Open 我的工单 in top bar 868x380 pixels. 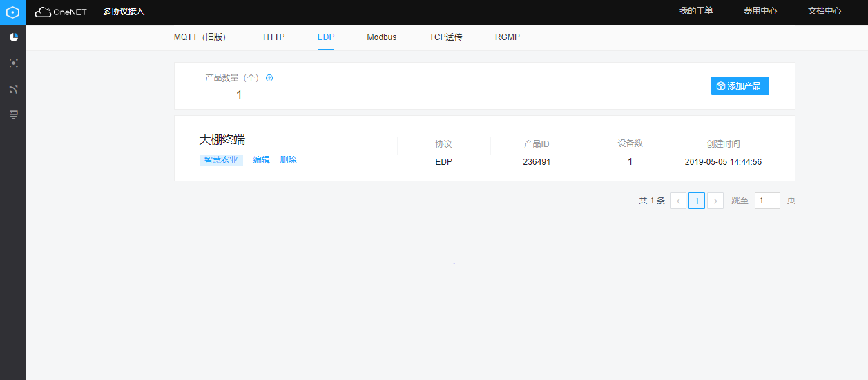click(696, 11)
